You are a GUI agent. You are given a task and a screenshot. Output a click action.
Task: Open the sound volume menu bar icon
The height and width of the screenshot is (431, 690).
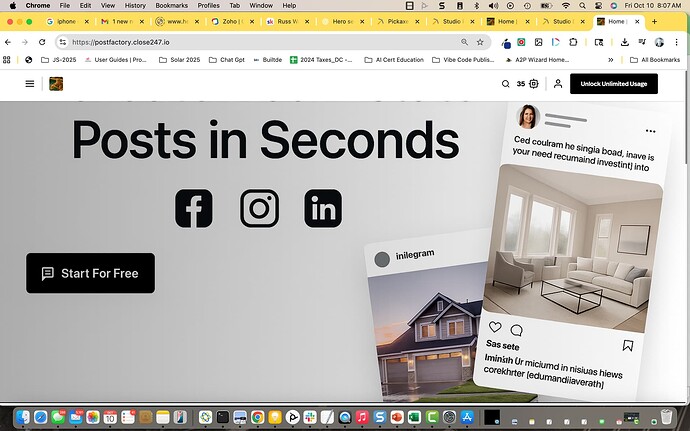493,6
